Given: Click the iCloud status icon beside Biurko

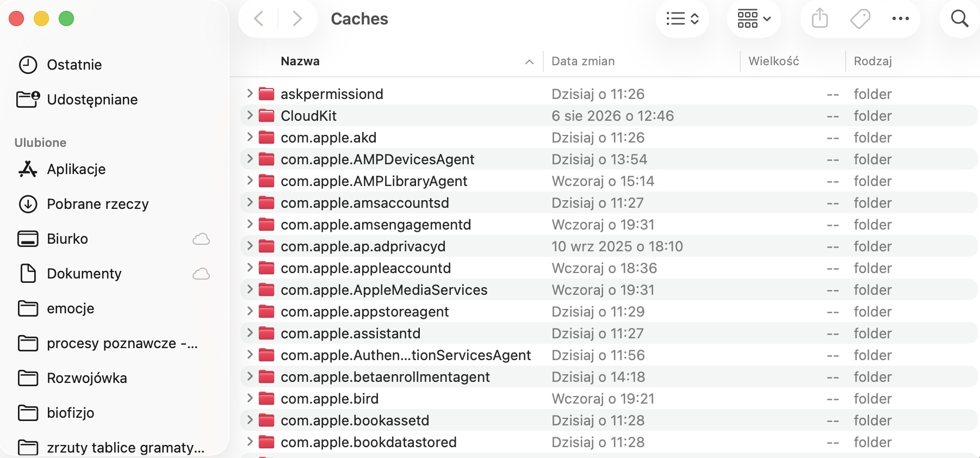Looking at the screenshot, I should coord(201,239).
